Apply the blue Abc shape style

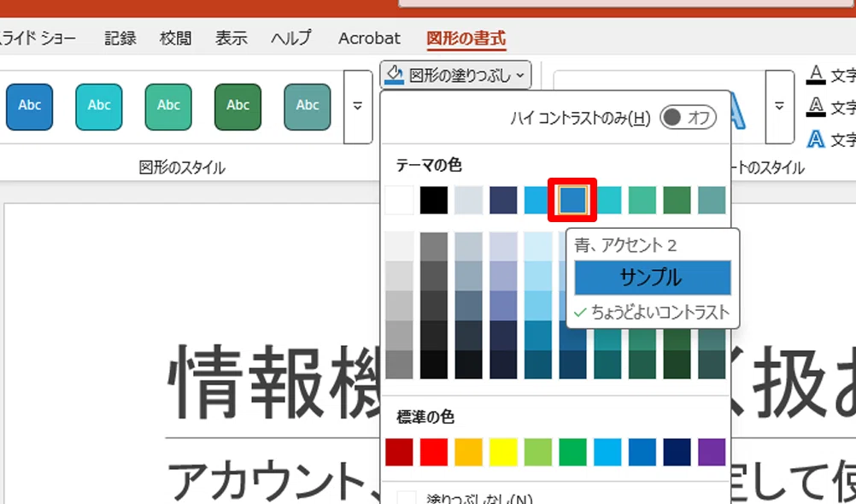30,107
